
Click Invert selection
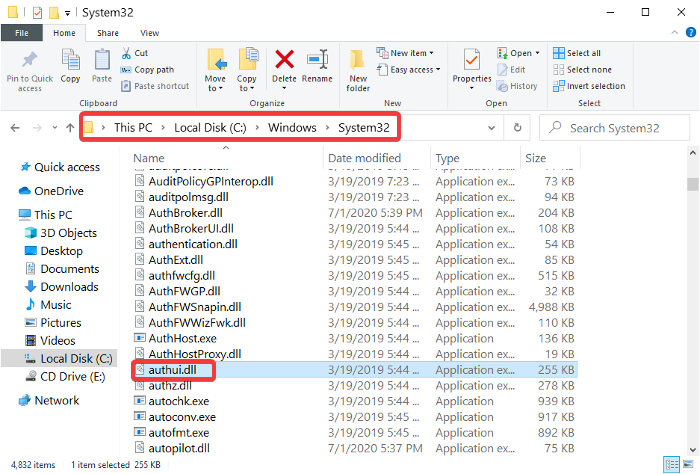589,86
